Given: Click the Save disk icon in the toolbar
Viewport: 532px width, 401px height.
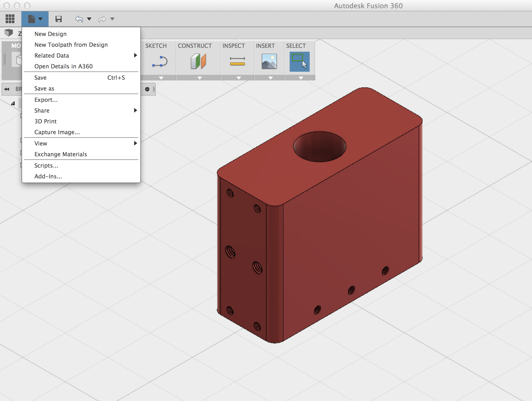Looking at the screenshot, I should click(x=59, y=19).
